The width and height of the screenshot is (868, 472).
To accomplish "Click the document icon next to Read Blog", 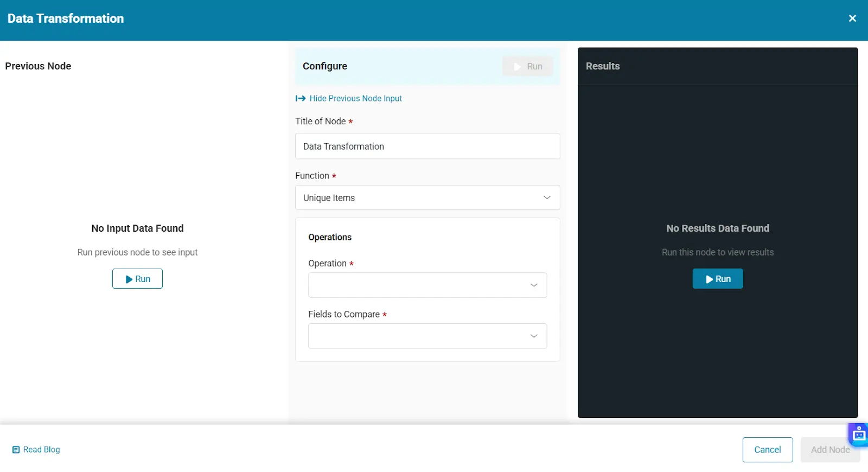I will click(16, 450).
